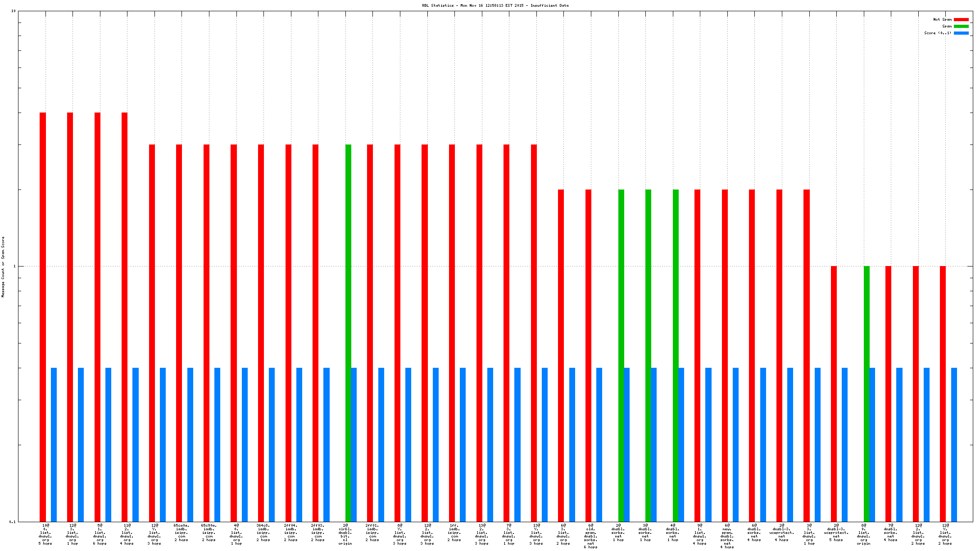The image size is (980, 551).
Task: Click the green Spam legend swatch
Action: [x=961, y=27]
